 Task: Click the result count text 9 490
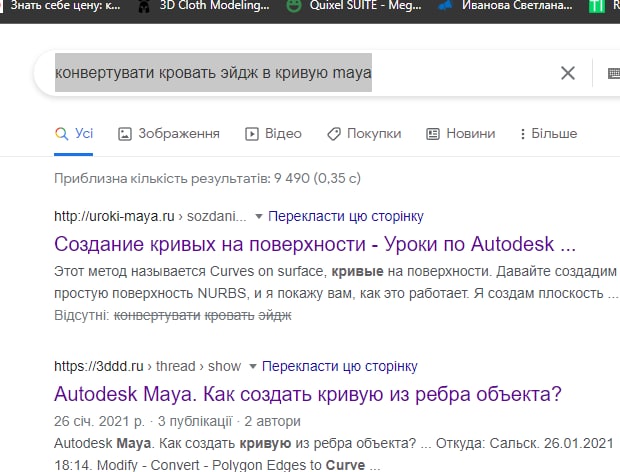(292, 178)
